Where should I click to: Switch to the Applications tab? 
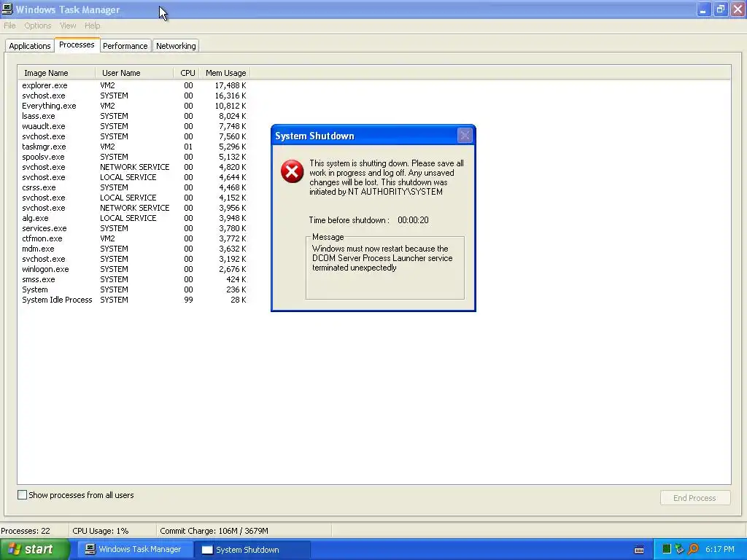coord(29,46)
